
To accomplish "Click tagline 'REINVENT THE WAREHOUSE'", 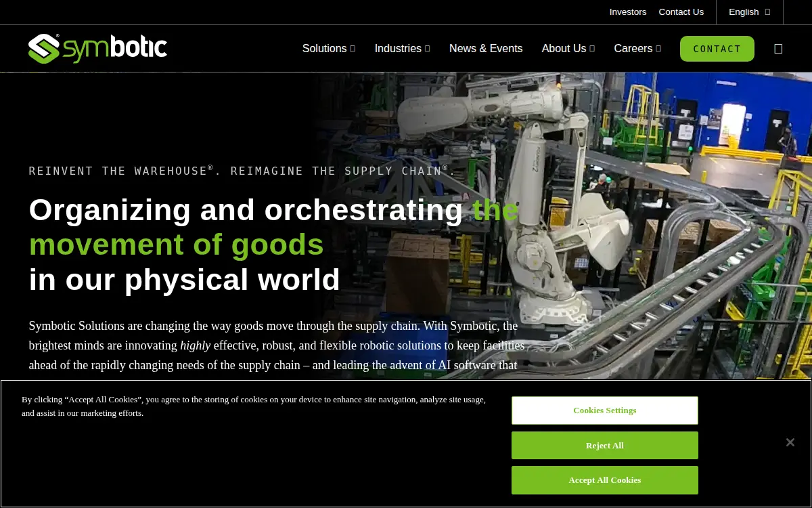I will pos(122,171).
